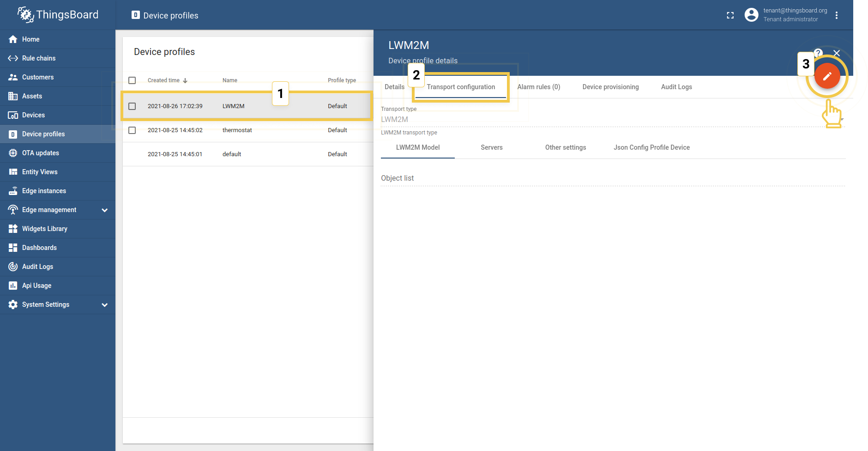868x451 pixels.
Task: Go to OTA updates in the sidebar
Action: click(x=41, y=153)
